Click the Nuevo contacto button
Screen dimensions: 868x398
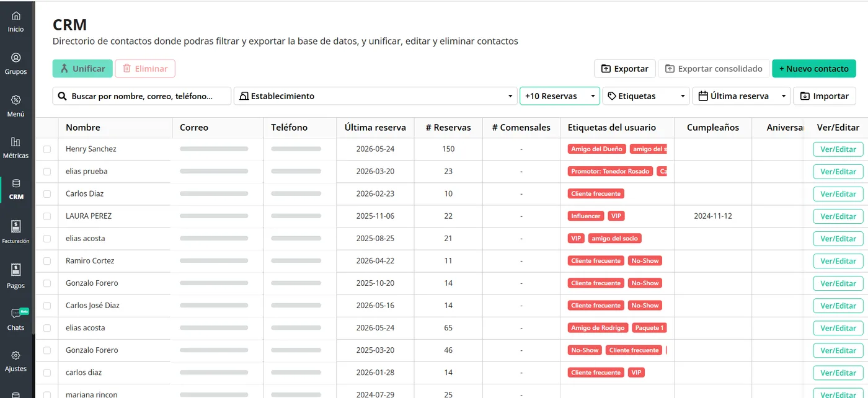814,69
